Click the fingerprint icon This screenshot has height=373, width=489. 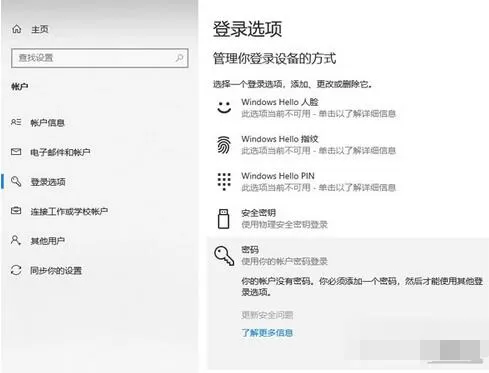(224, 145)
